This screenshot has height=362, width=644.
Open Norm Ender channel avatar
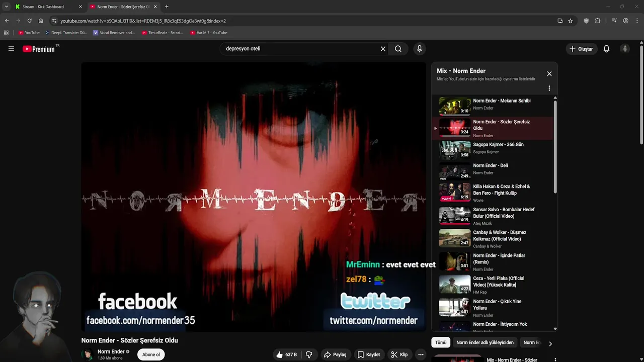88,354
